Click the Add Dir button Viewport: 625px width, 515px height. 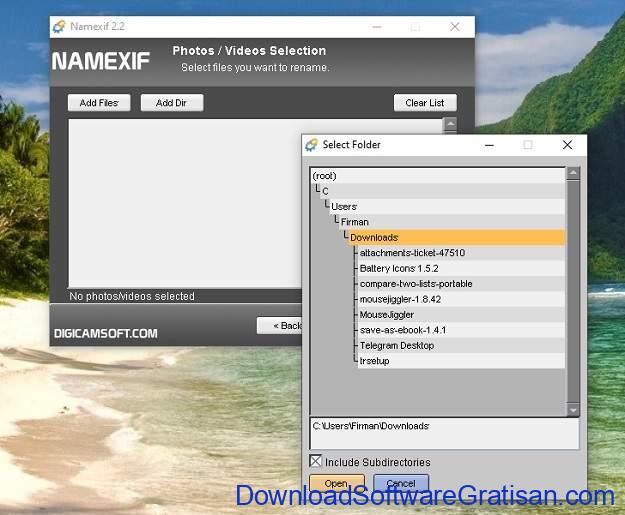pyautogui.click(x=172, y=103)
